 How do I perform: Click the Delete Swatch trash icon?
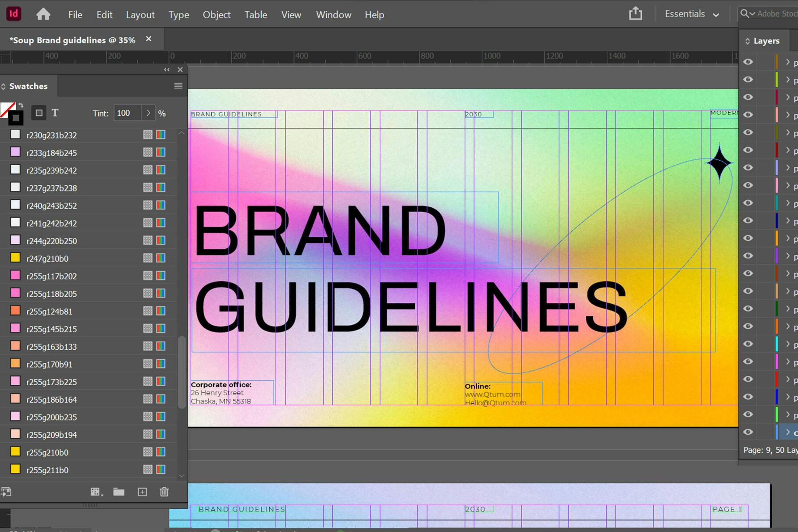(x=164, y=492)
